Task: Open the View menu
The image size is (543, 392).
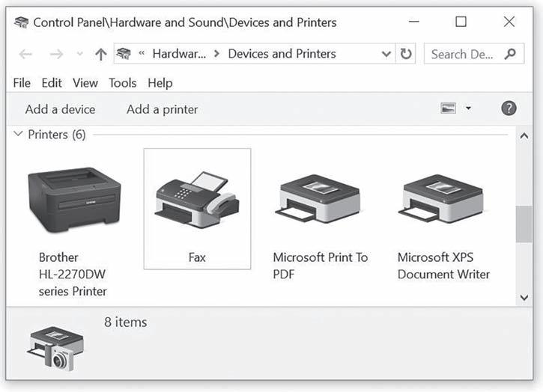Action: (x=85, y=83)
